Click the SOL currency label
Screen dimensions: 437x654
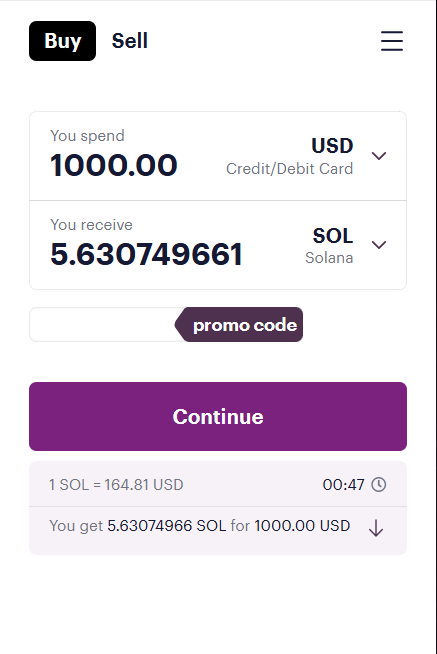click(333, 236)
